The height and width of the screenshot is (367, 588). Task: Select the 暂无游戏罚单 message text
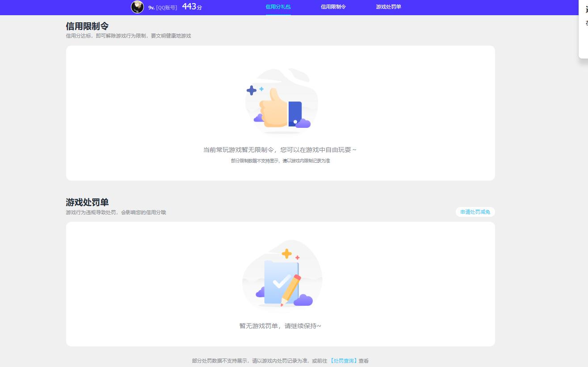click(281, 326)
